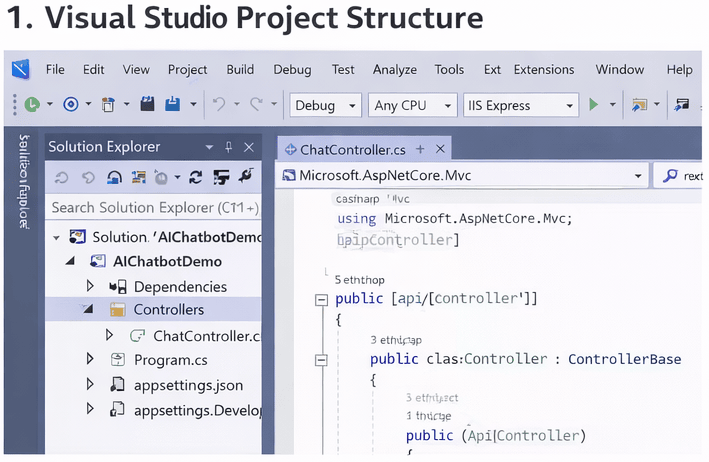709x462 pixels.
Task: Open the Edit menu
Action: point(94,70)
